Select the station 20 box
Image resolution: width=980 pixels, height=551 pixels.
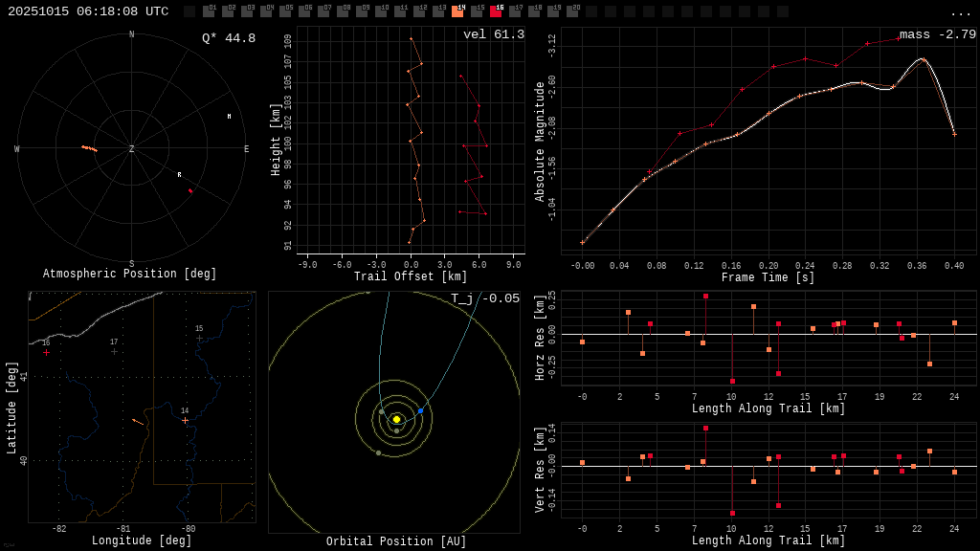pos(572,11)
